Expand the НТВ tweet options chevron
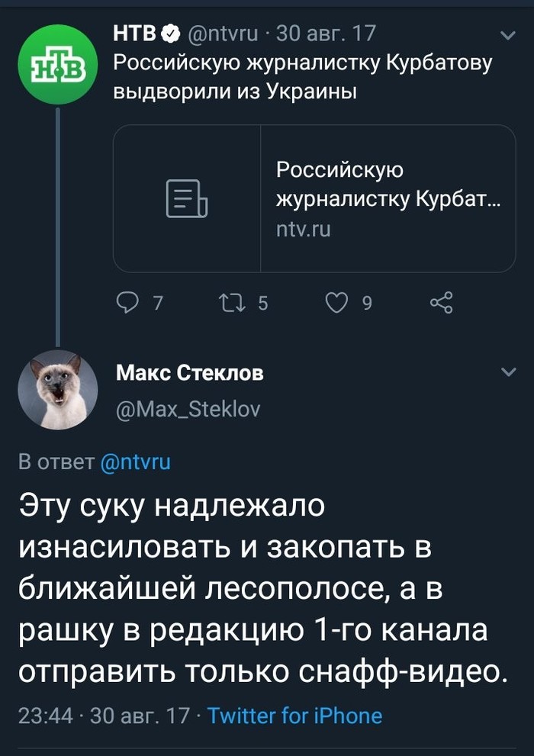Image resolution: width=534 pixels, height=756 pixels. 507,36
